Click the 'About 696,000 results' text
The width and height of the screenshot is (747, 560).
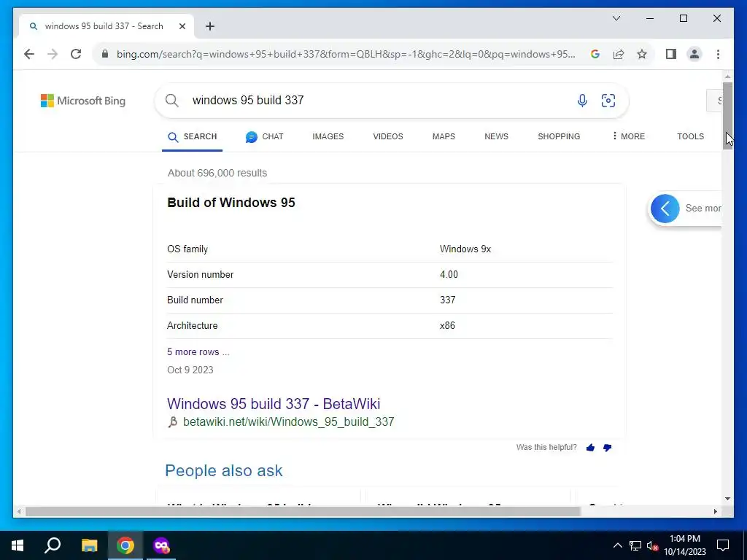tap(217, 173)
